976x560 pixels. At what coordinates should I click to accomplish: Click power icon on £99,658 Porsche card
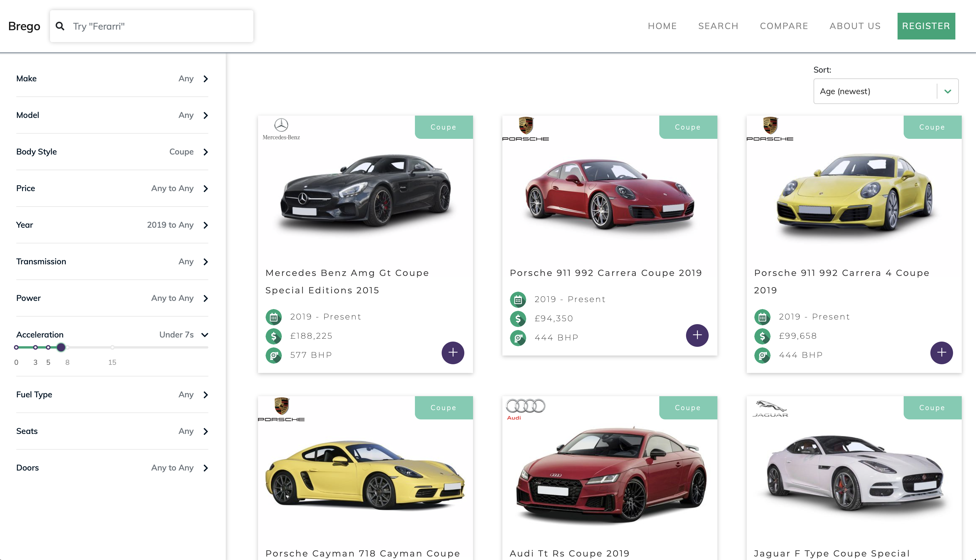[x=762, y=356]
